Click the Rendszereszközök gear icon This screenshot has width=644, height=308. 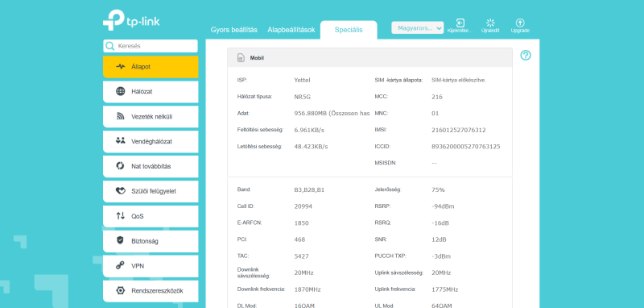(x=120, y=291)
